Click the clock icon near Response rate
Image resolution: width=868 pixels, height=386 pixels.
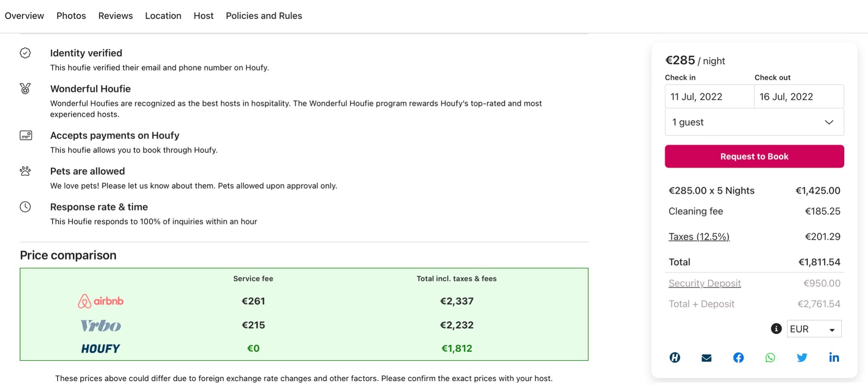25,207
